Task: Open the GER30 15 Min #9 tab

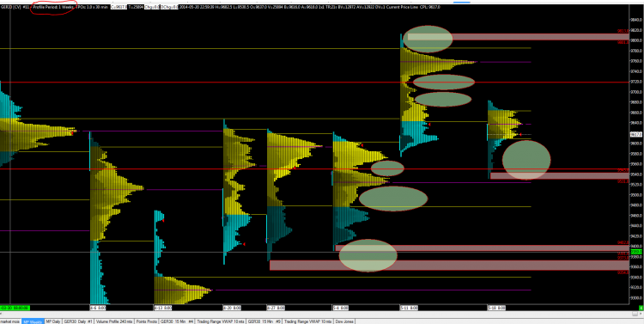Action: pyautogui.click(x=265, y=321)
